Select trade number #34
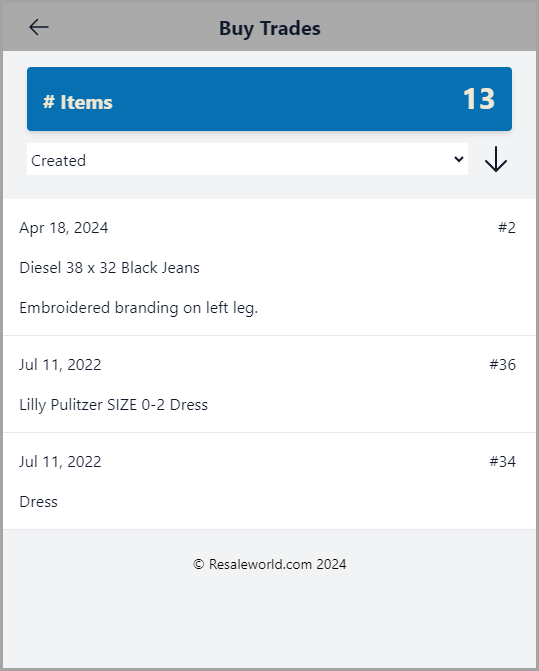539x671 pixels. (502, 462)
